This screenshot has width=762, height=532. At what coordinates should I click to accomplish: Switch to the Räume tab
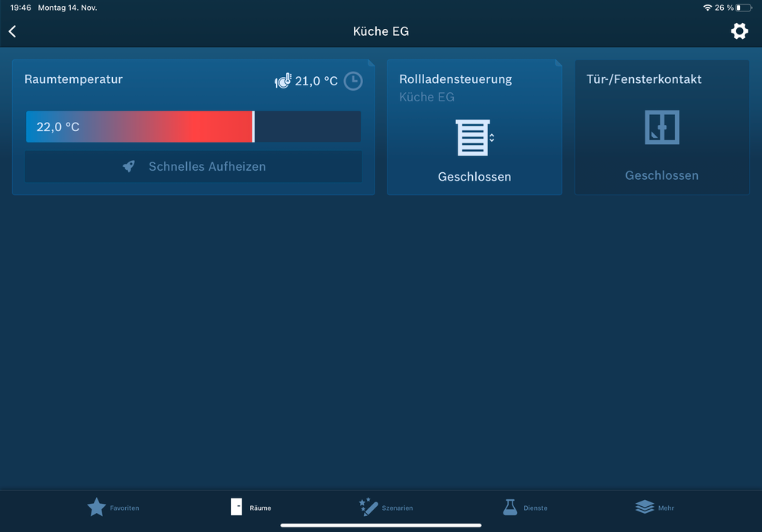[250, 508]
